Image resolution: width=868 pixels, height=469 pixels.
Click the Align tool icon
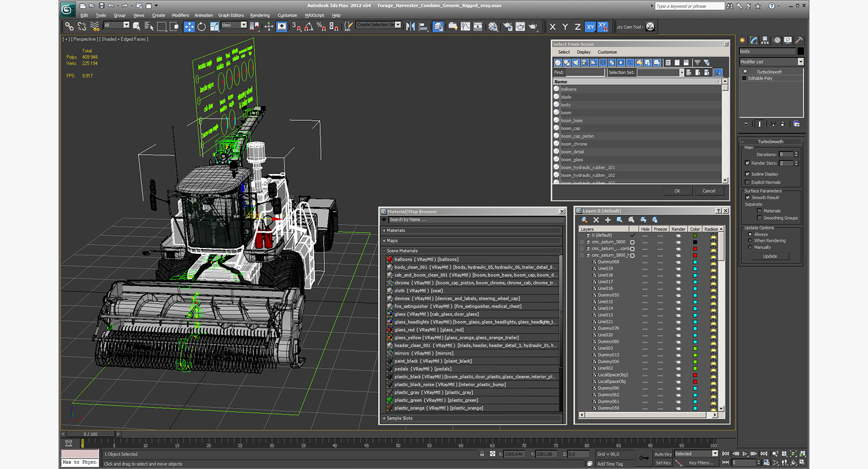tap(423, 26)
